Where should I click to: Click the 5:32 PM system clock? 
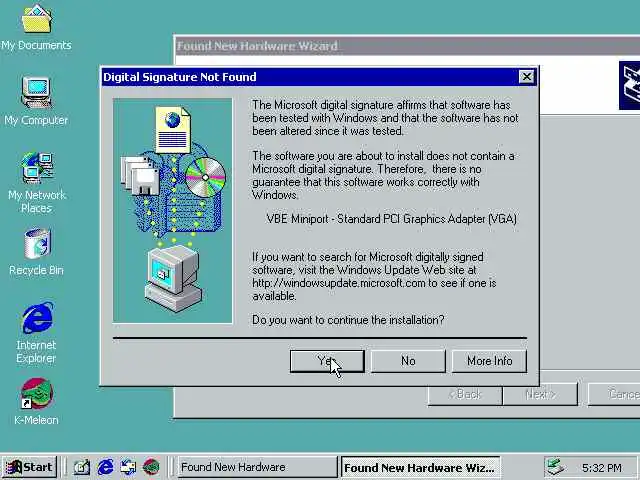[602, 468]
